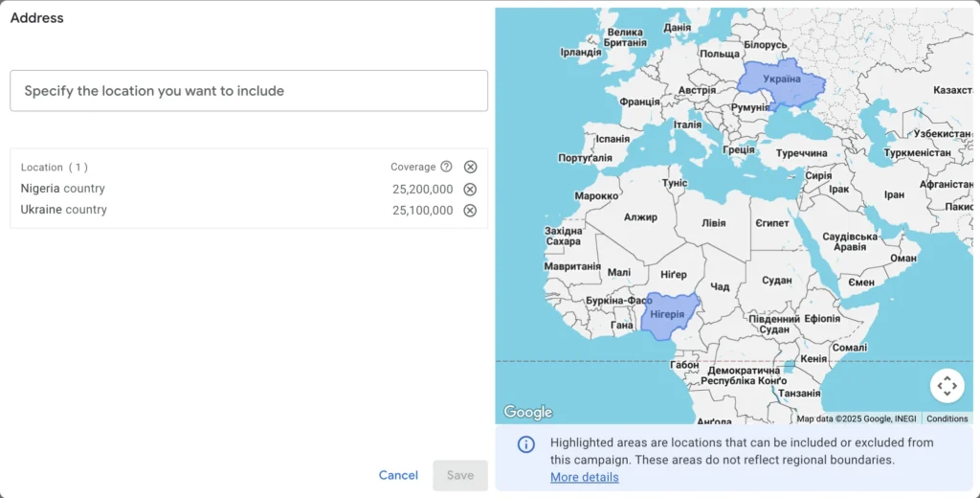
Task: Click the Save button
Action: pos(460,475)
